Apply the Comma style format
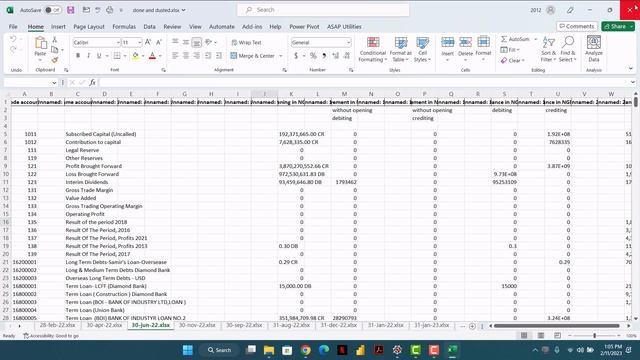Viewport: 640px width, 360px height. click(x=324, y=56)
